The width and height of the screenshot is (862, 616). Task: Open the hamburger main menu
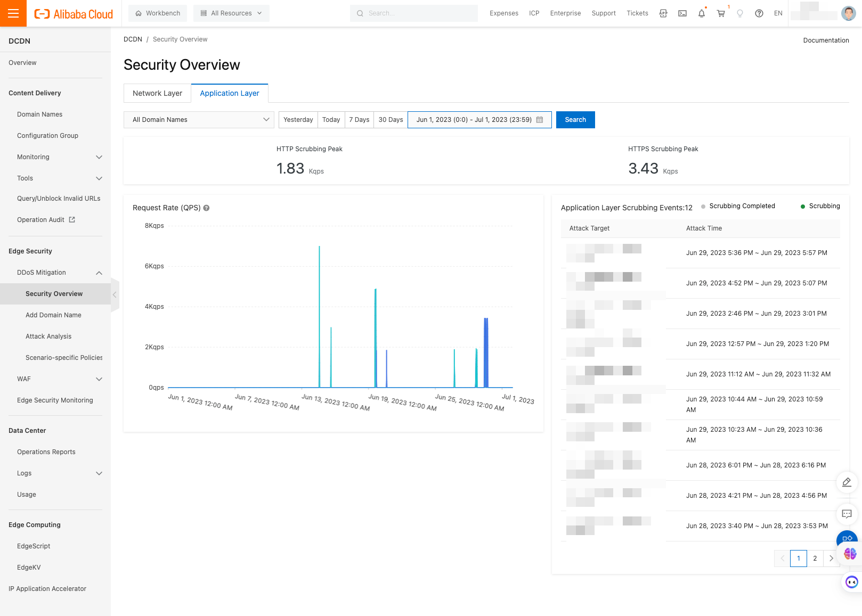click(13, 13)
